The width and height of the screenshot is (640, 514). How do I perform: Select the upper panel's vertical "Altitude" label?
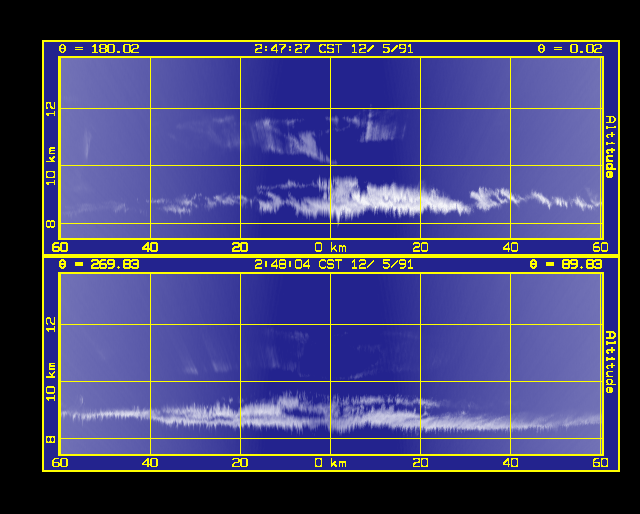[611, 147]
